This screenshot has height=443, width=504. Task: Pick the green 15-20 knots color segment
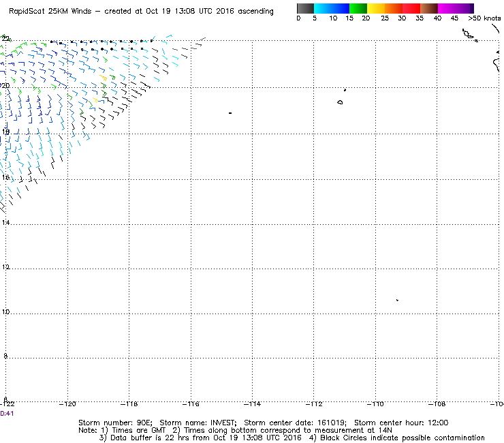click(358, 8)
